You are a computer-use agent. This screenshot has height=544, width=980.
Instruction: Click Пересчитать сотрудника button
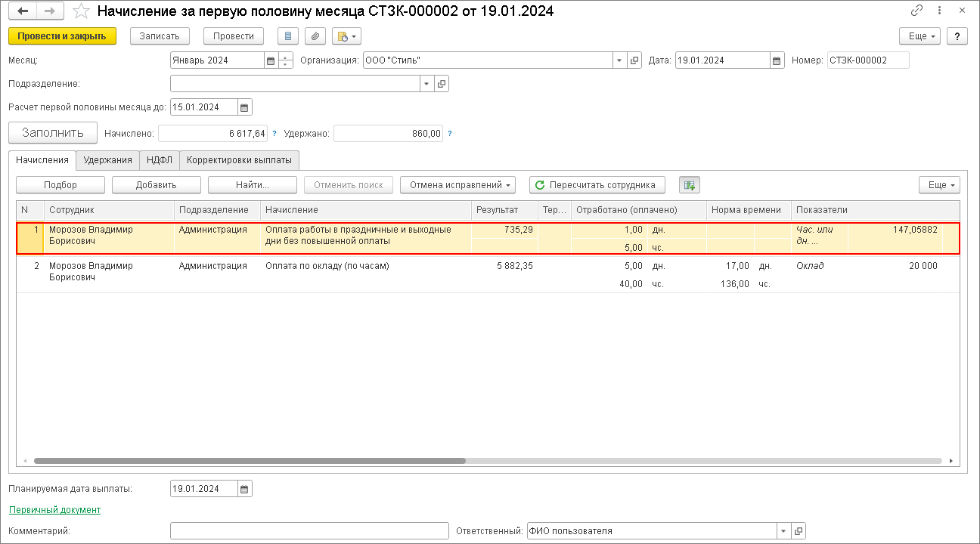click(597, 185)
